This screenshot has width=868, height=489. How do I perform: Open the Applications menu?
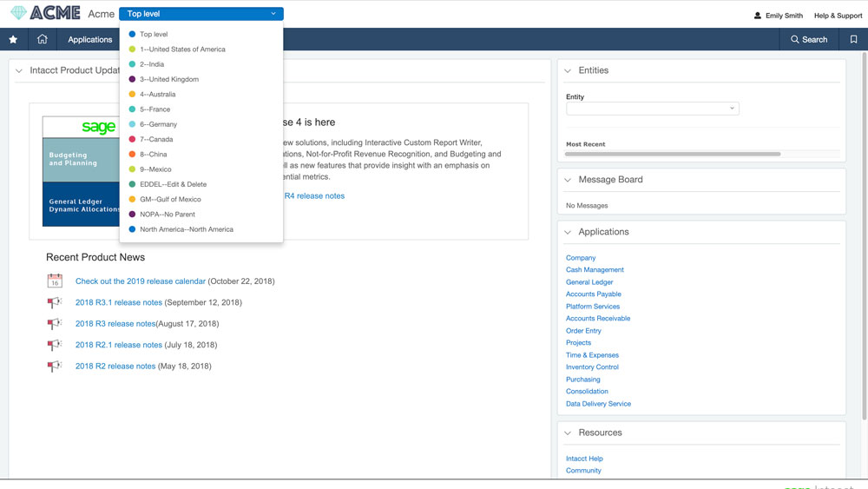coord(89,39)
